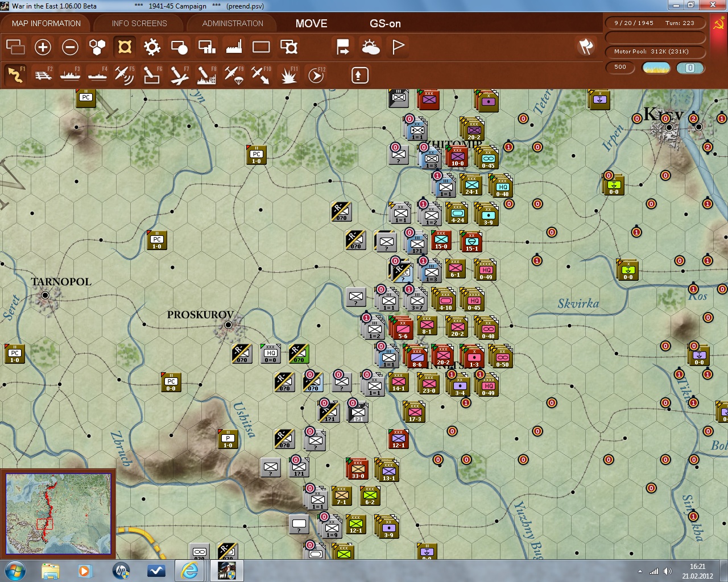Click the crossed white flags button
Image resolution: width=728 pixels, height=582 pixels.
586,47
